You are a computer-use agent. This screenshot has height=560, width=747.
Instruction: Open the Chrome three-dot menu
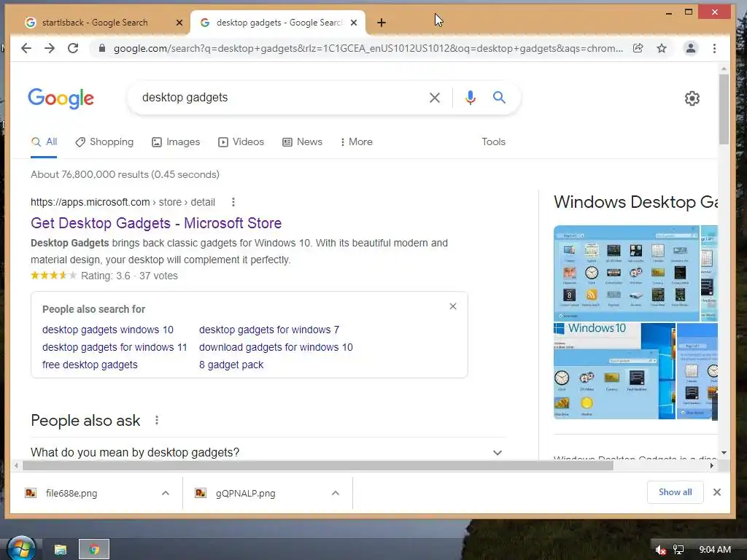pos(714,48)
